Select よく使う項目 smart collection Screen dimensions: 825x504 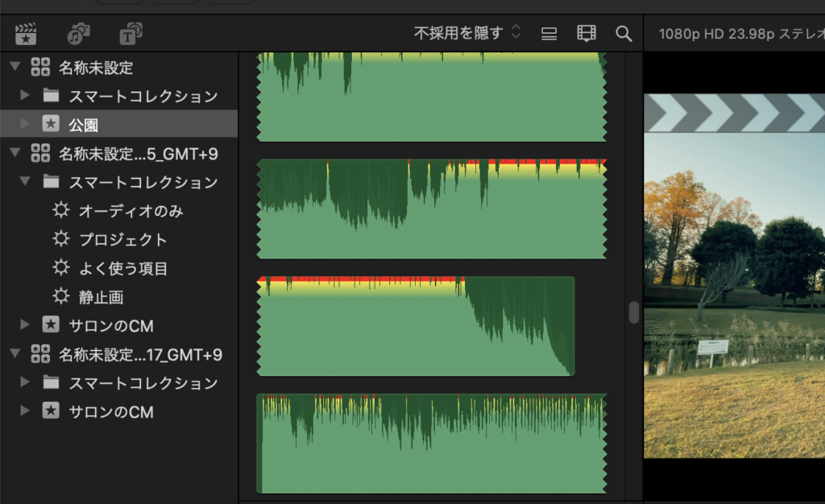(x=123, y=269)
